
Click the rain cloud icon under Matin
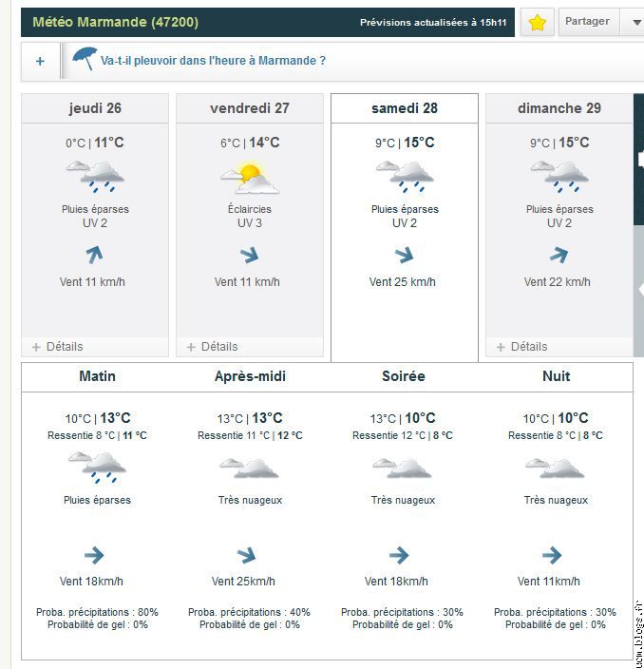(97, 468)
